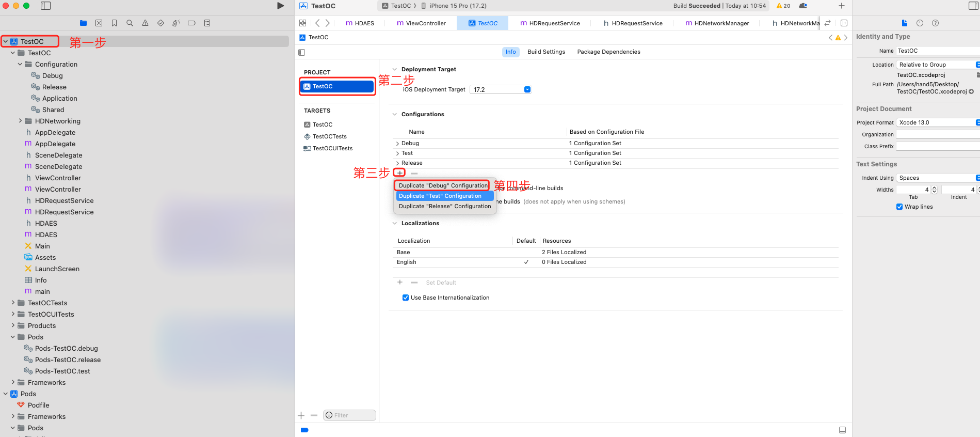Toggle the debug area icon at bottom right
The width and height of the screenshot is (980, 437).
842,430
